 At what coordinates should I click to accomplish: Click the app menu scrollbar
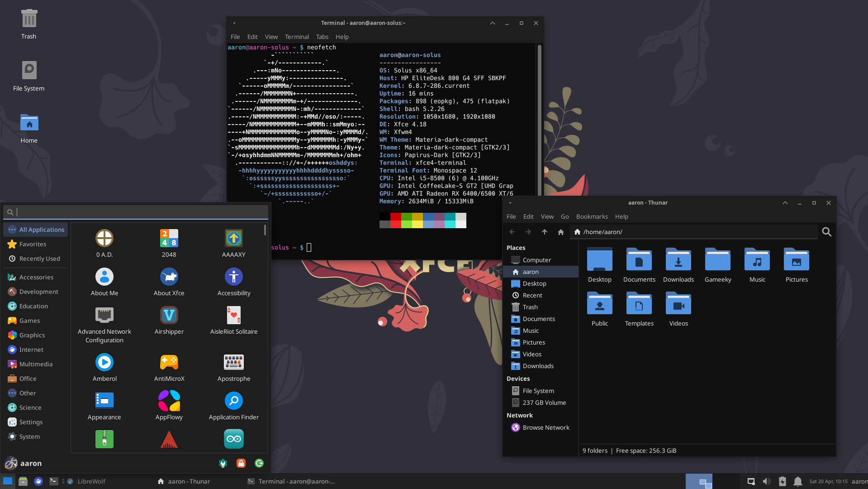(x=265, y=230)
